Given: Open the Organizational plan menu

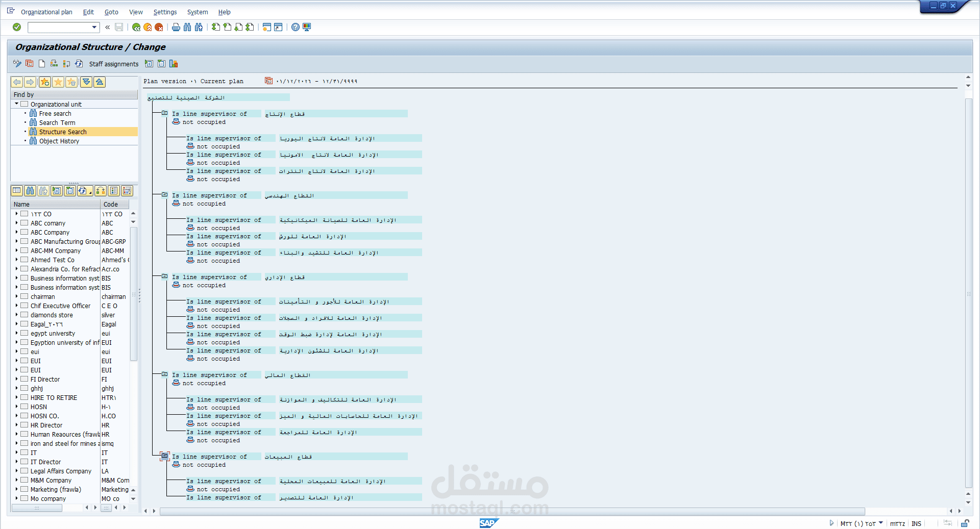Looking at the screenshot, I should pyautogui.click(x=46, y=12).
